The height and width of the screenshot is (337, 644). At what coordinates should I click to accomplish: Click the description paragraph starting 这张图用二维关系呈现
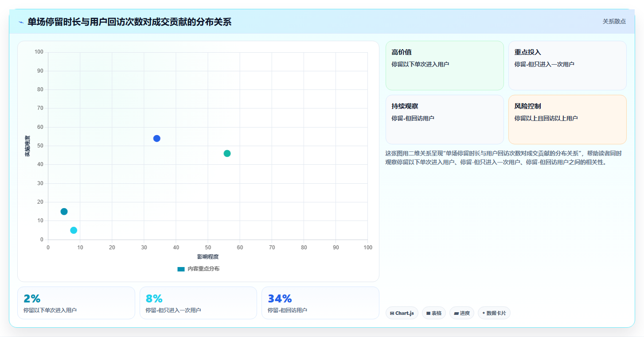[503, 158]
